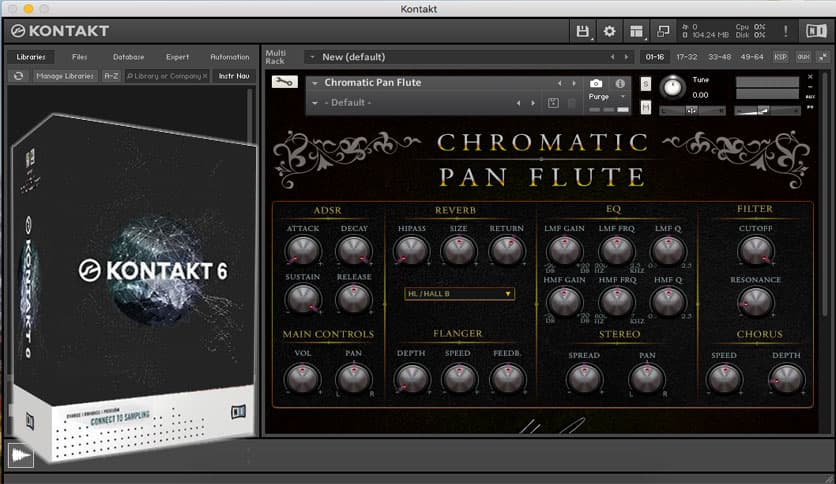The width and height of the screenshot is (836, 484).
Task: Remove the Chromatic Pan Flute instrument
Action: [x=810, y=77]
